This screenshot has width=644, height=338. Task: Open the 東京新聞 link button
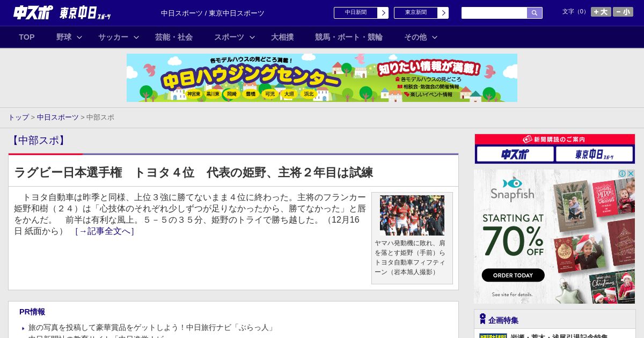click(415, 13)
